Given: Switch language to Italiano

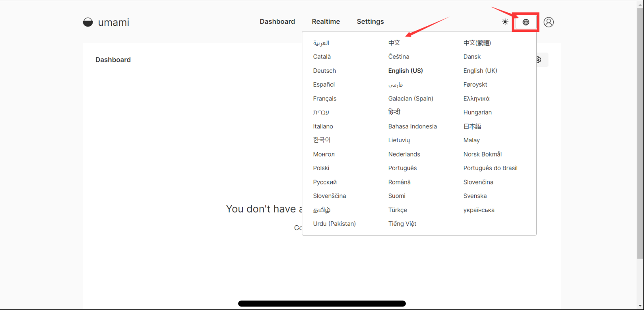Looking at the screenshot, I should (x=323, y=126).
